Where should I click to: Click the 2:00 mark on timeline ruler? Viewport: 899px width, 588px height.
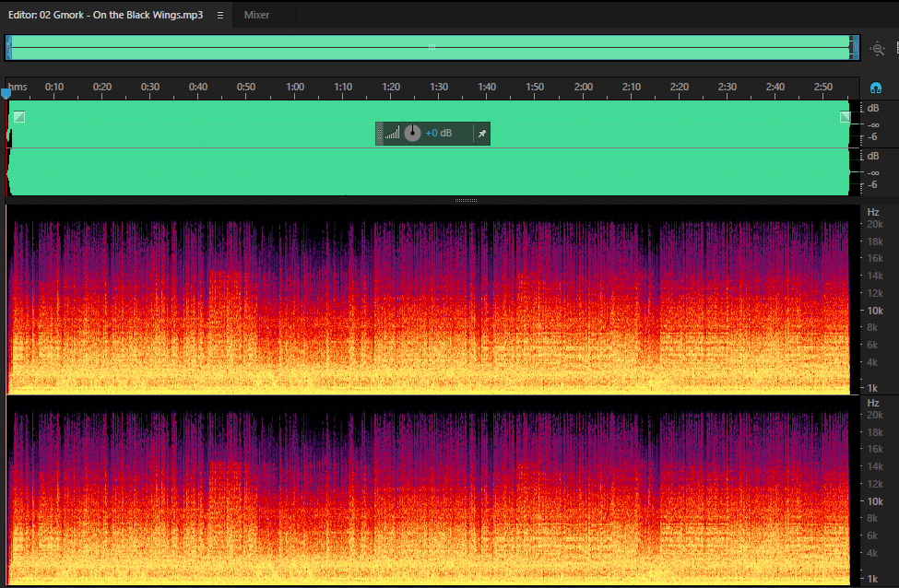point(583,87)
